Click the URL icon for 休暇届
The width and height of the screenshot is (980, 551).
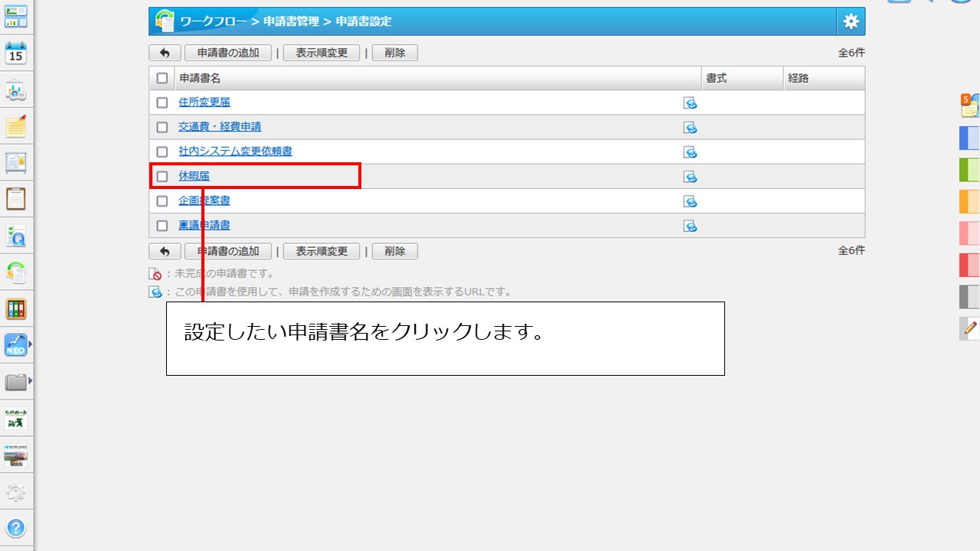[691, 177]
